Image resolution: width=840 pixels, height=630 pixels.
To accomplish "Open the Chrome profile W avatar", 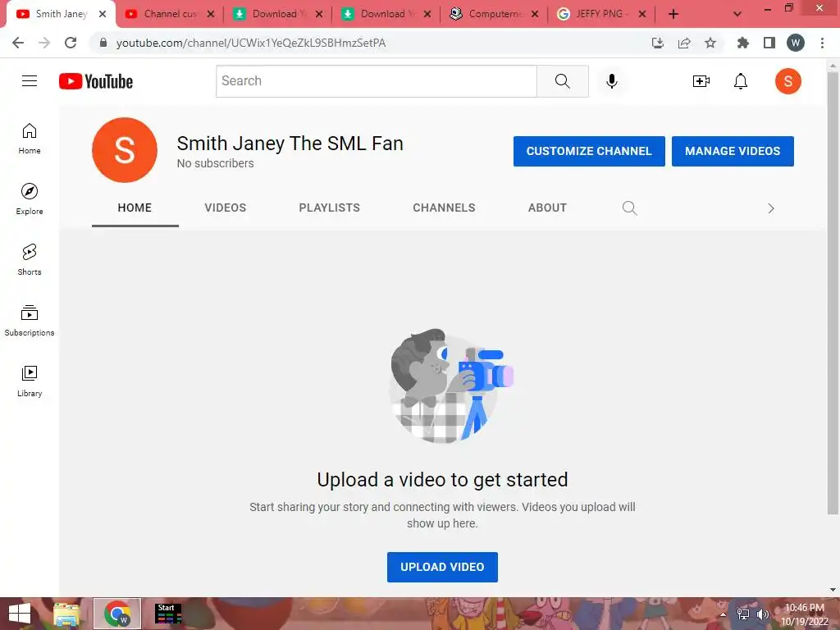I will [796, 43].
